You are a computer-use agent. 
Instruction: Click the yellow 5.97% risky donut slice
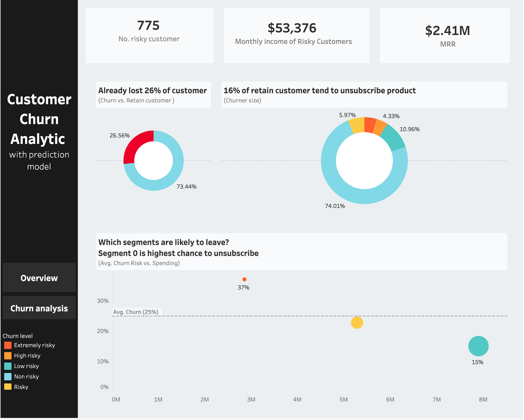click(357, 125)
